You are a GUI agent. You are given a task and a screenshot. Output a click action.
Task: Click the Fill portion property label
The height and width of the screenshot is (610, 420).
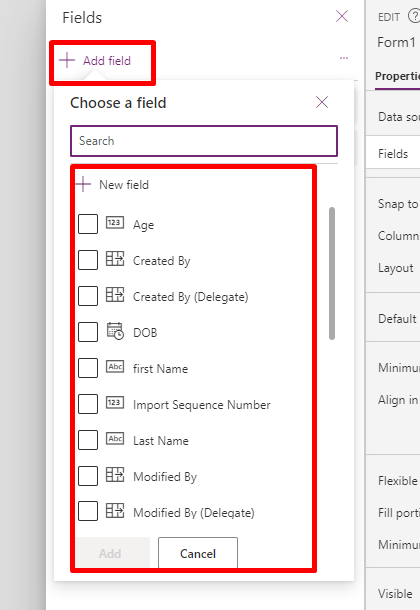coord(399,513)
